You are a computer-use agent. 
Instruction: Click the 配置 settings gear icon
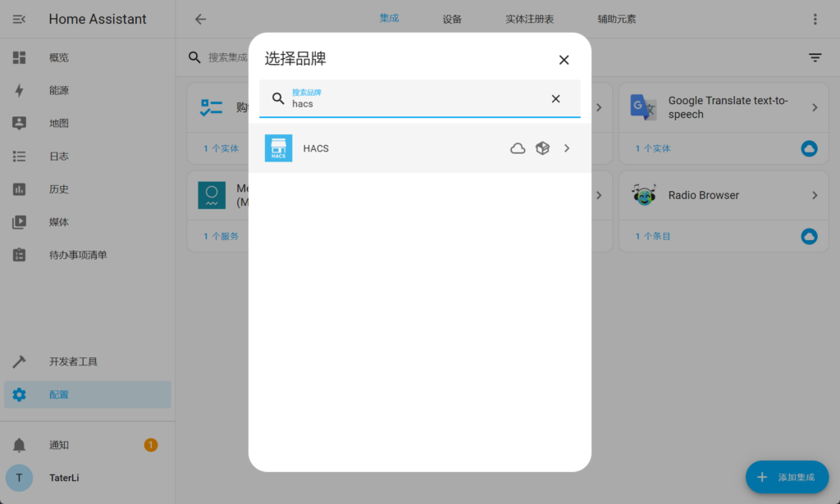point(20,395)
